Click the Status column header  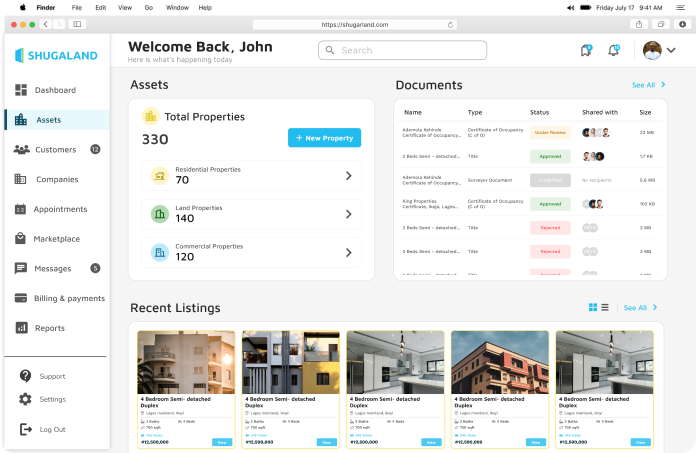coord(539,112)
